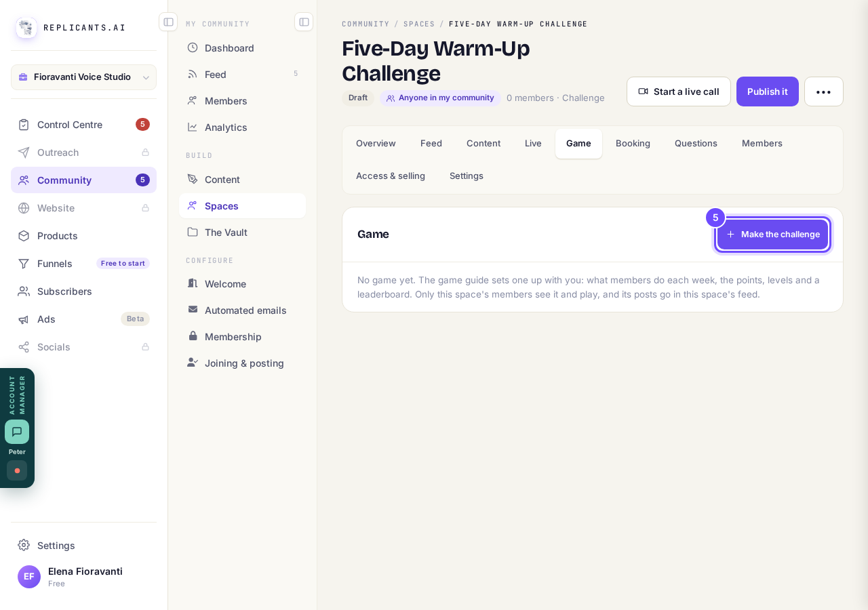The image size is (868, 610).
Task: Open the Booking tab
Action: click(633, 144)
